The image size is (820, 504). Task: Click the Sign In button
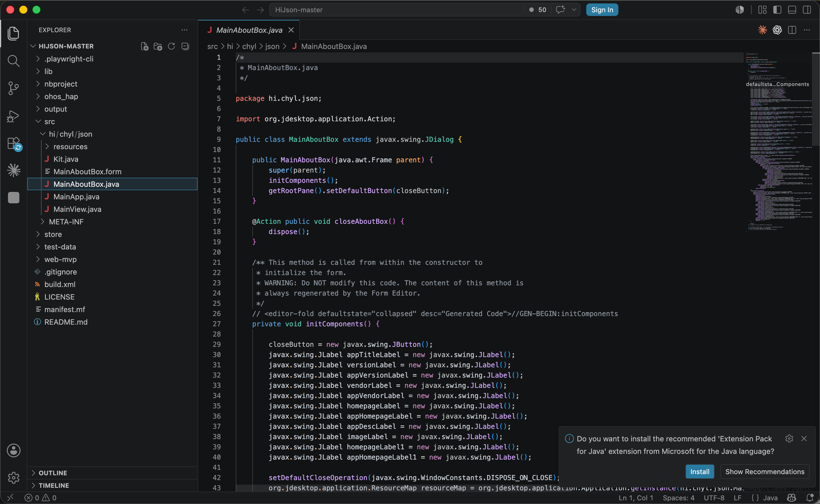pos(602,10)
